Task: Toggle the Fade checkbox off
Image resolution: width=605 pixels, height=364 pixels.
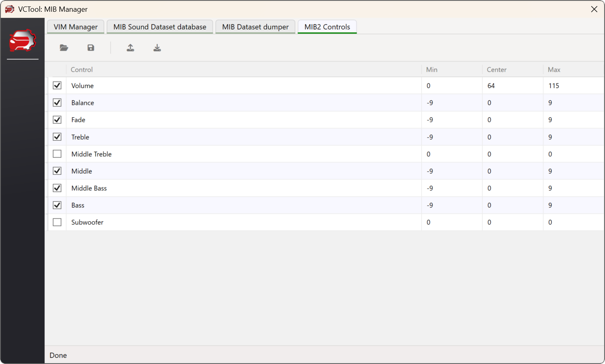Action: [57, 120]
